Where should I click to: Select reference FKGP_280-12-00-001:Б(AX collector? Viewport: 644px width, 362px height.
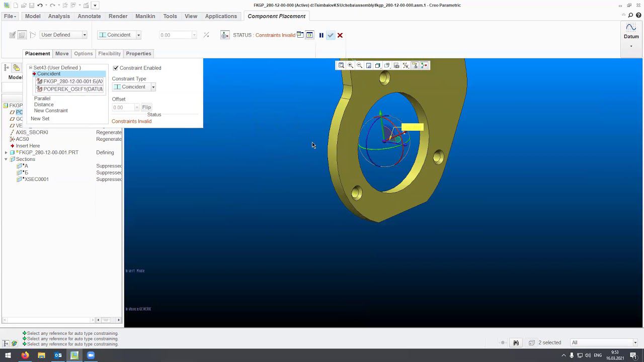point(70,81)
